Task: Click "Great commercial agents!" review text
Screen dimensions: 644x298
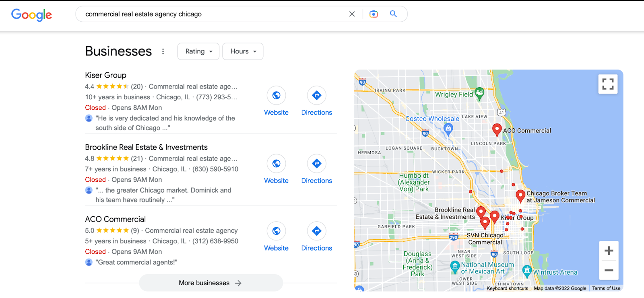Action: point(136,262)
